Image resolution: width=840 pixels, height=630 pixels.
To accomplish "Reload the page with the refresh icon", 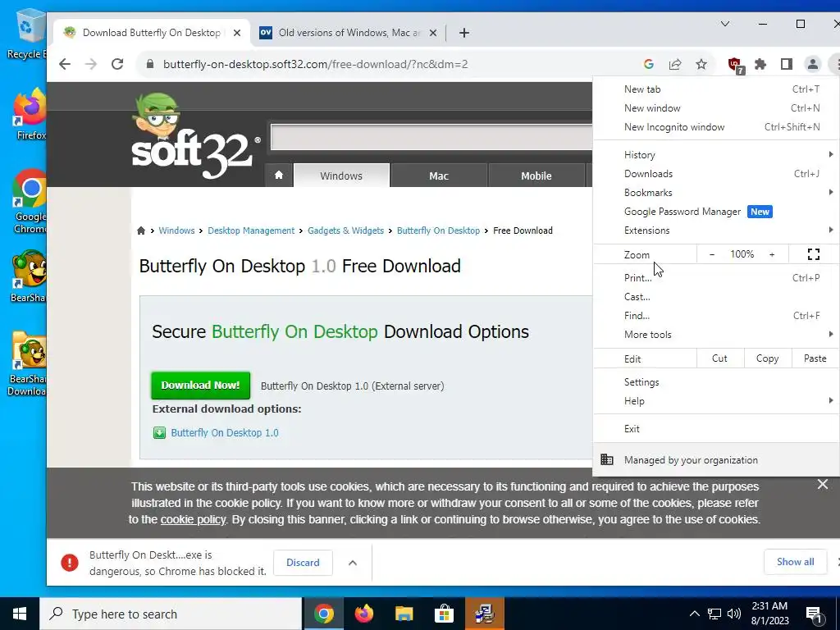I will [117, 64].
